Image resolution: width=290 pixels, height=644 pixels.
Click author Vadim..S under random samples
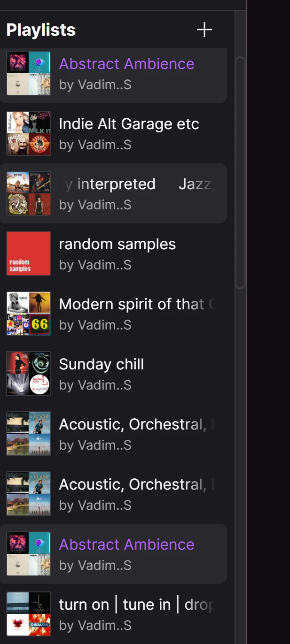coord(95,265)
